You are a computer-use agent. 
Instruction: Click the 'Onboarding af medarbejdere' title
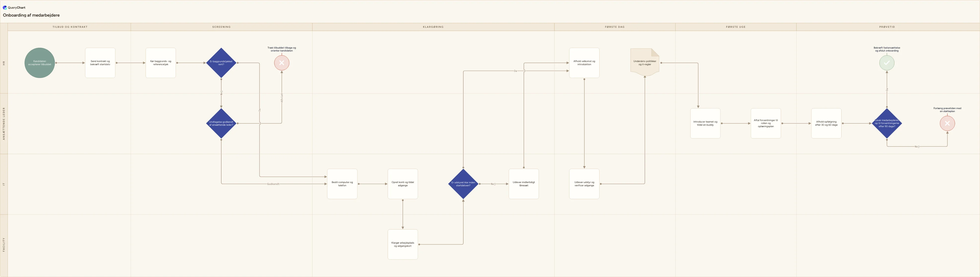tap(31, 15)
